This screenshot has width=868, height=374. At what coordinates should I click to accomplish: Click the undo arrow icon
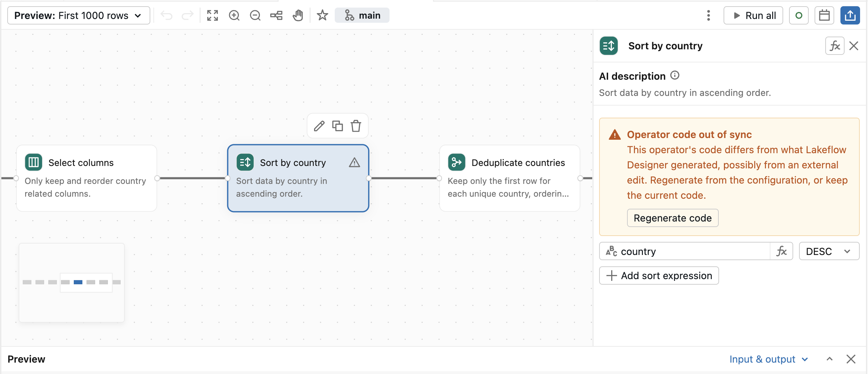[166, 16]
